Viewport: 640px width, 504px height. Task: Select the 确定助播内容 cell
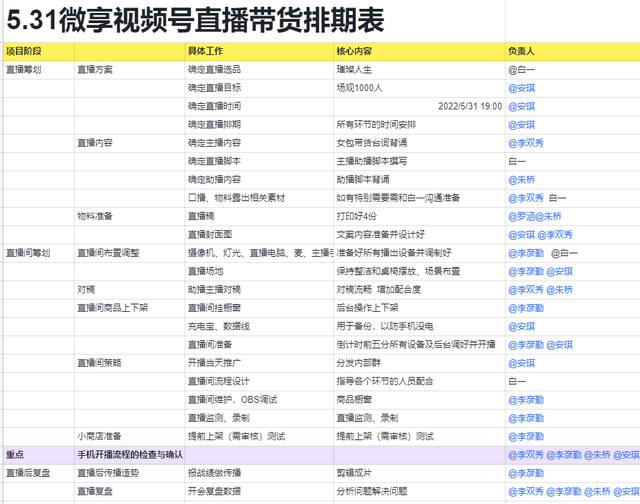click(259, 180)
